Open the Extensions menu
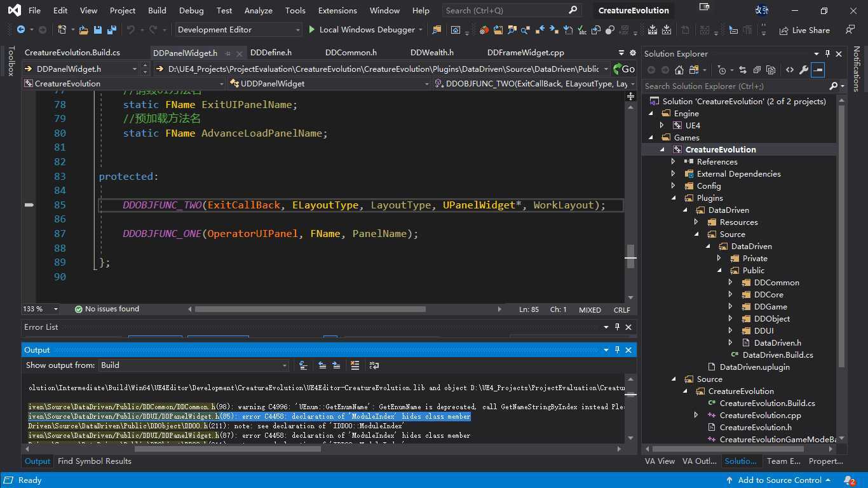The width and height of the screenshot is (868, 488). 337,10
